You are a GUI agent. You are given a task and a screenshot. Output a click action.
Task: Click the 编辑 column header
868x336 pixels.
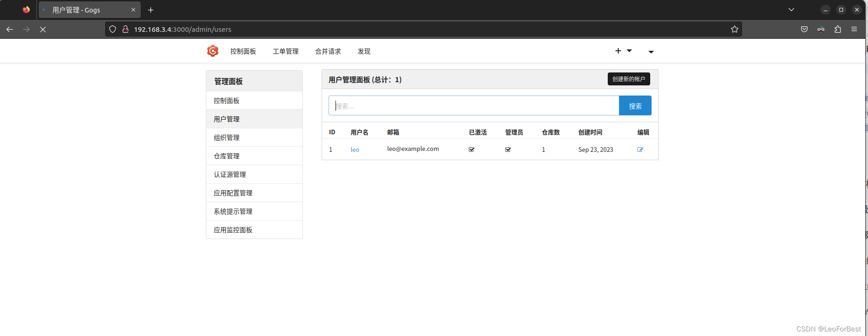coord(643,132)
